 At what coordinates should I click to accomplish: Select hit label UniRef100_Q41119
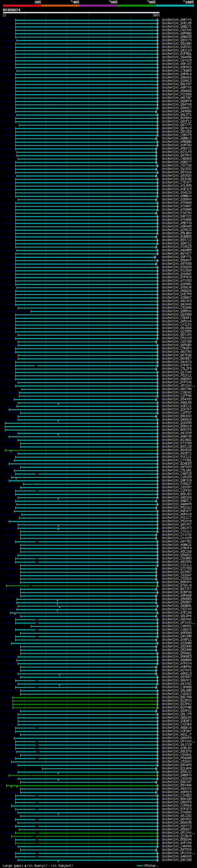177,50
